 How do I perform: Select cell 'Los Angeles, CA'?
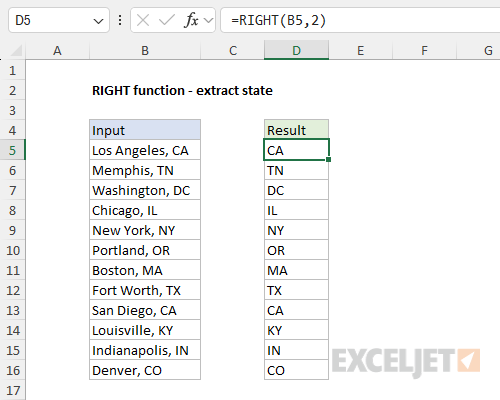tap(145, 150)
